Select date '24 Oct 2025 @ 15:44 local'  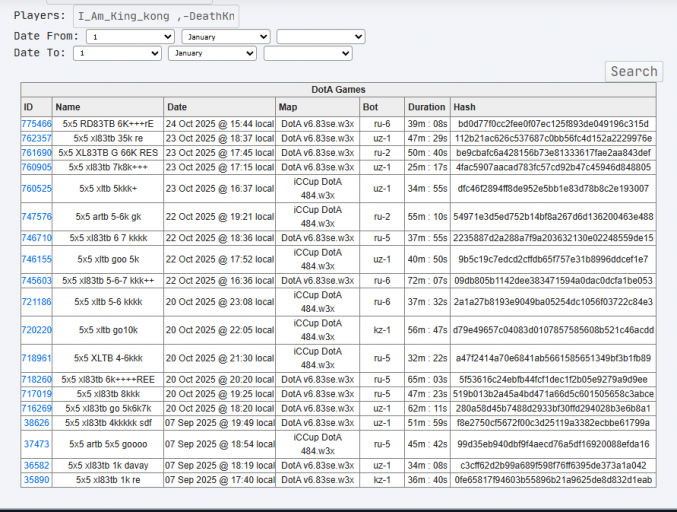tap(220, 124)
